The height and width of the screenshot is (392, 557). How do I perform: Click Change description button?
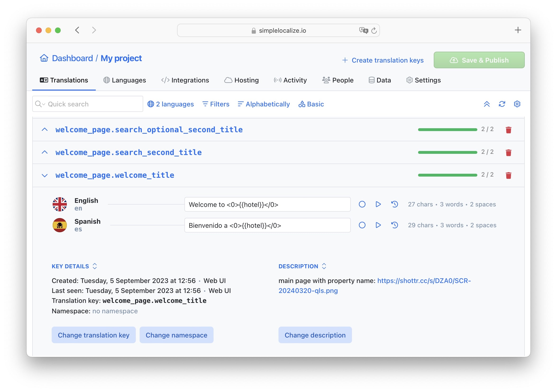click(315, 335)
